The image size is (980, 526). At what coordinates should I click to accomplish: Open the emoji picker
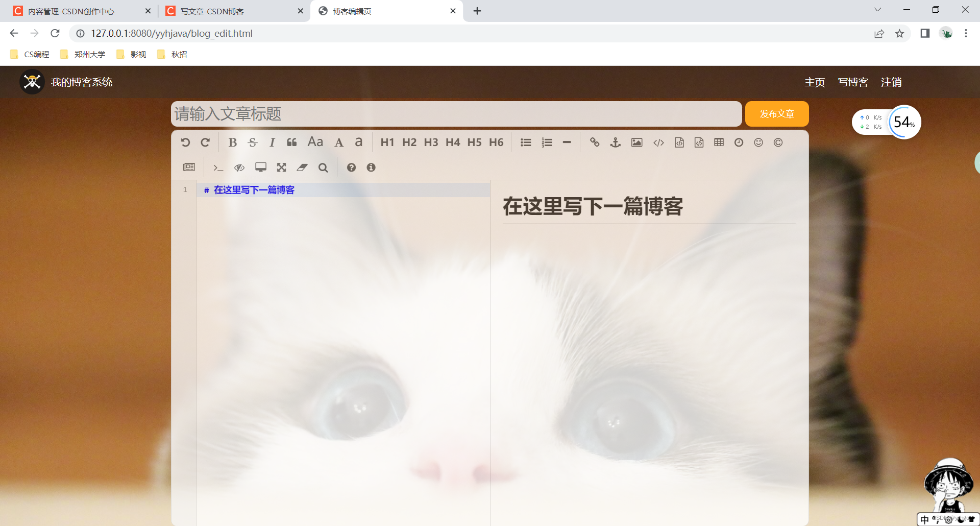click(x=758, y=142)
